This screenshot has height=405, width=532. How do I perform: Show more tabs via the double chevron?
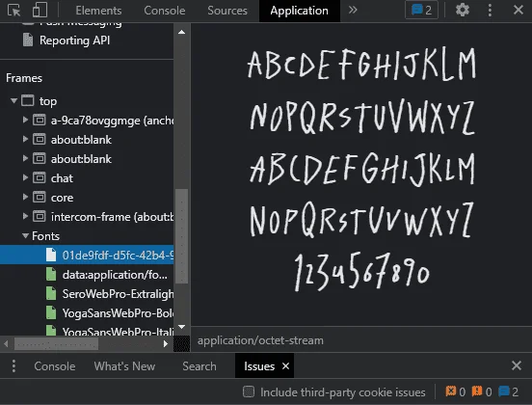coord(353,11)
